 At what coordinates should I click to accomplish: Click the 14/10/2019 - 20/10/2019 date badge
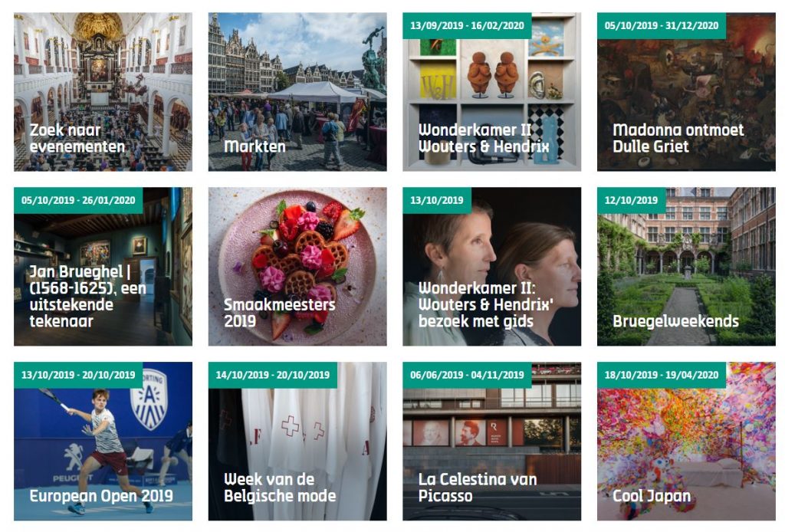coord(273,376)
